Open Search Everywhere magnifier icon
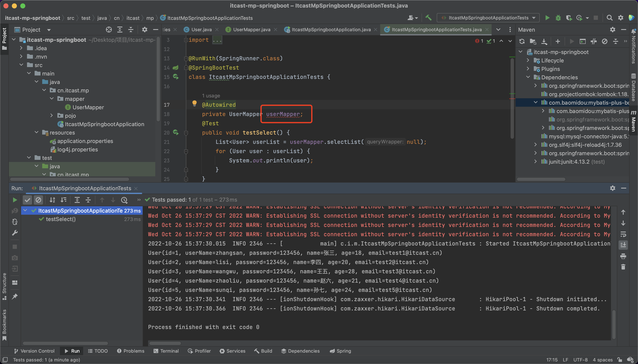The image size is (638, 364). (610, 18)
